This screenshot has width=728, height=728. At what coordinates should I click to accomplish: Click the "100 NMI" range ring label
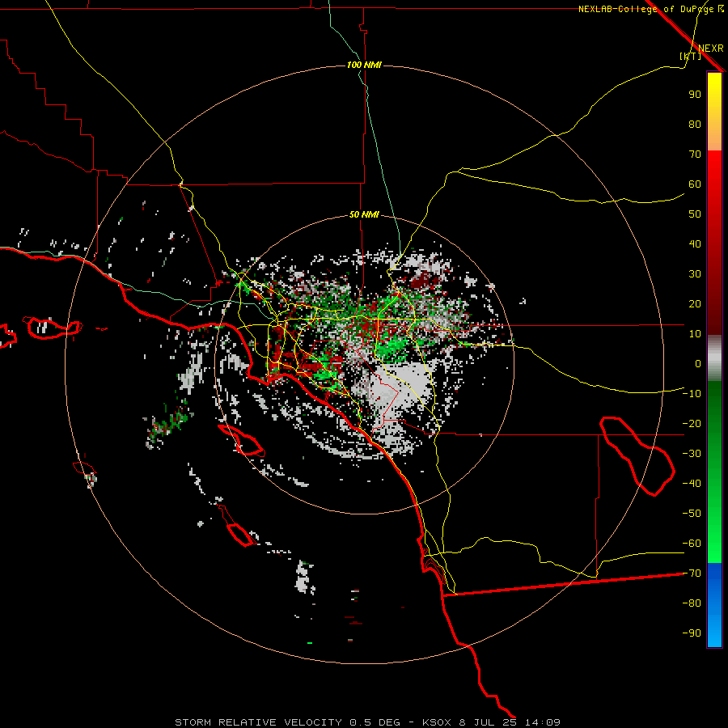[x=364, y=65]
